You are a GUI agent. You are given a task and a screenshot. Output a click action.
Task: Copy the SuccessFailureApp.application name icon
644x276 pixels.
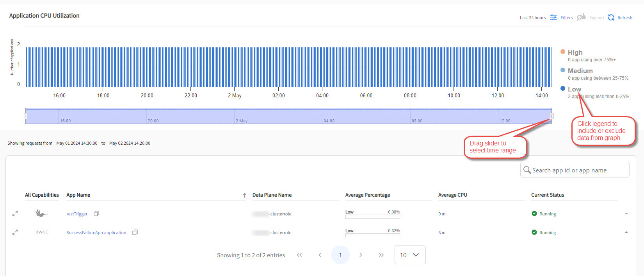(x=135, y=232)
